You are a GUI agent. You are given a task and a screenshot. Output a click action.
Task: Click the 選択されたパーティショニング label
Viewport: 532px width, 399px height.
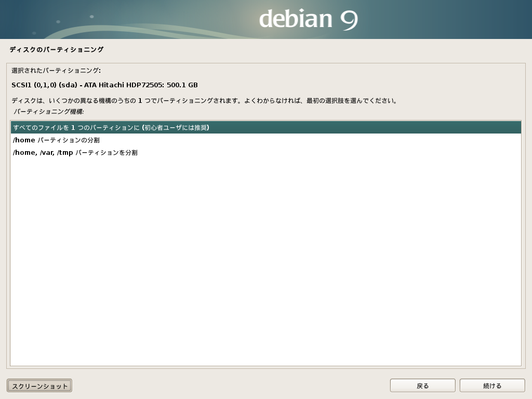point(56,71)
